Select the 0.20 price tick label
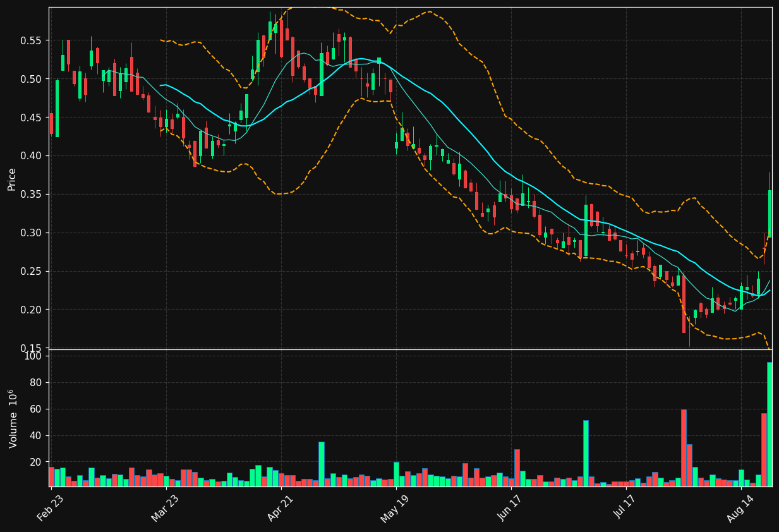This screenshot has height=532, width=779. (x=30, y=310)
